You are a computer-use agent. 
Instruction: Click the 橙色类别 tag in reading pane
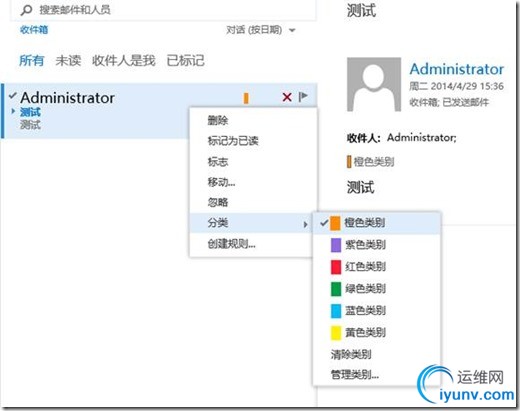tap(370, 162)
